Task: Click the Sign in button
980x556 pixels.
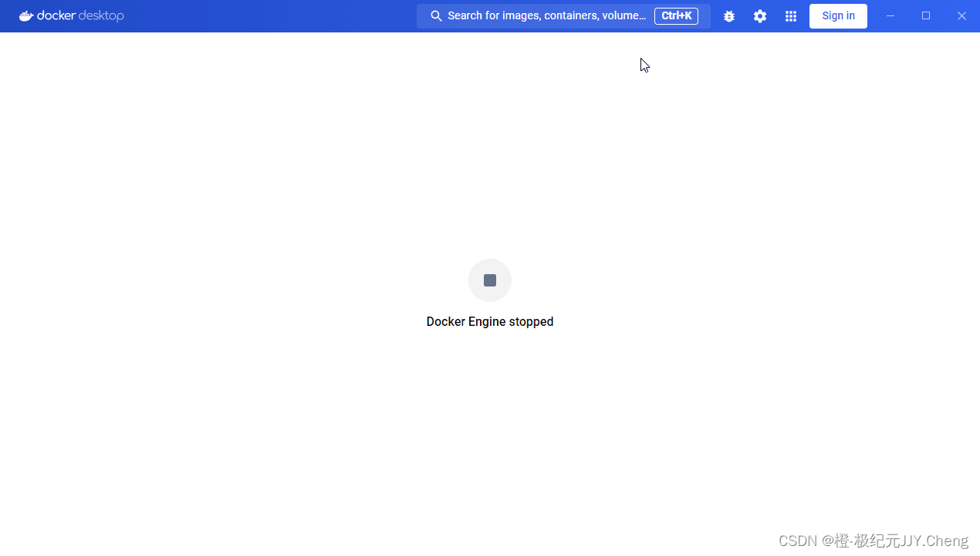Action: (x=838, y=16)
